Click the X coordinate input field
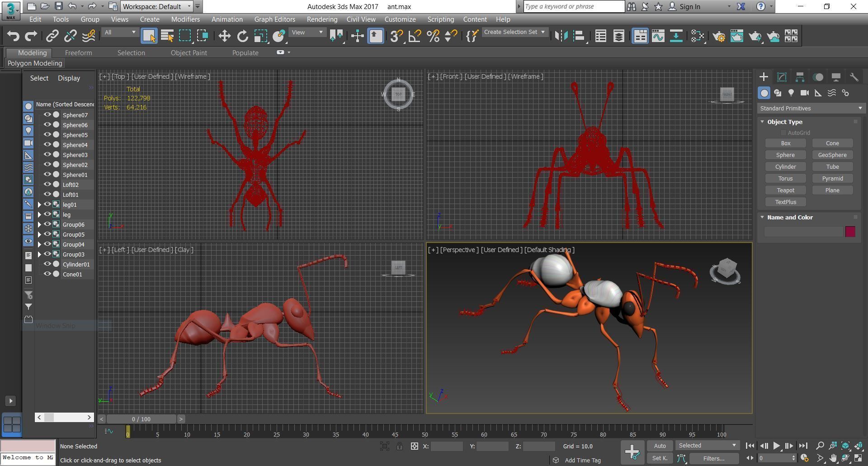The height and width of the screenshot is (466, 868). tap(447, 446)
